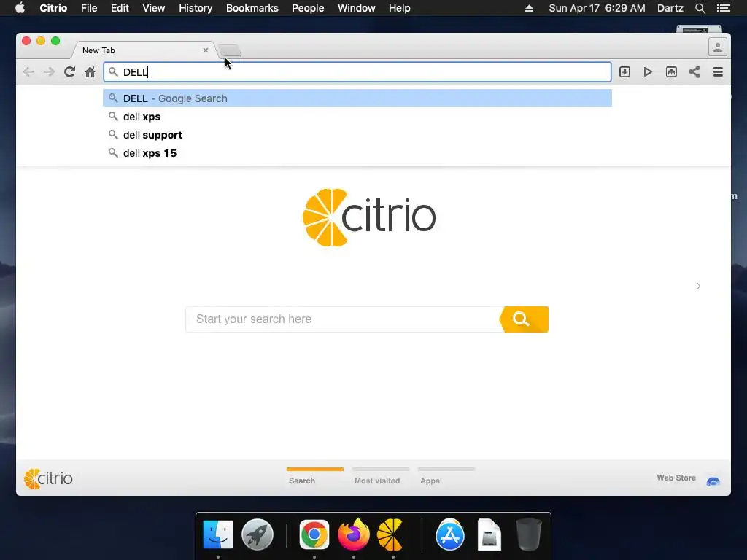Open the Window menu
Viewport: 747px width, 560px height.
click(356, 8)
